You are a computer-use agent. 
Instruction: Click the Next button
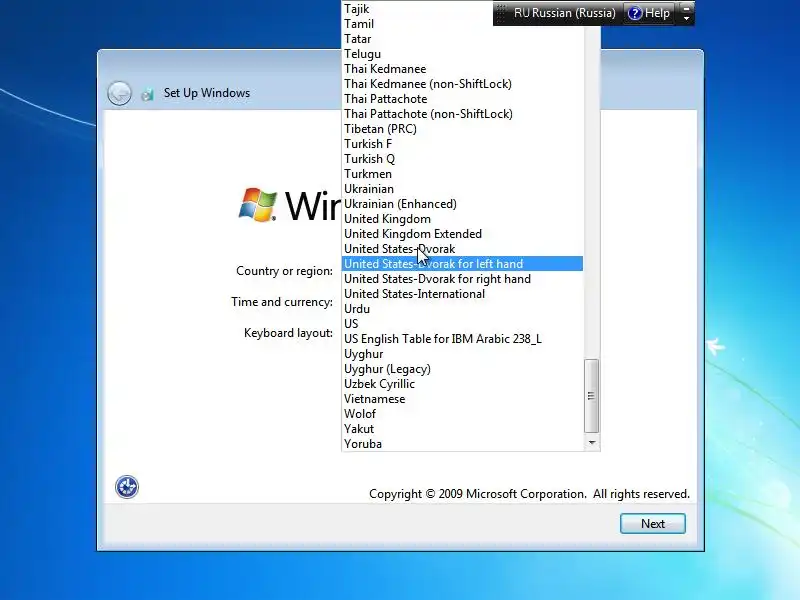(x=653, y=523)
